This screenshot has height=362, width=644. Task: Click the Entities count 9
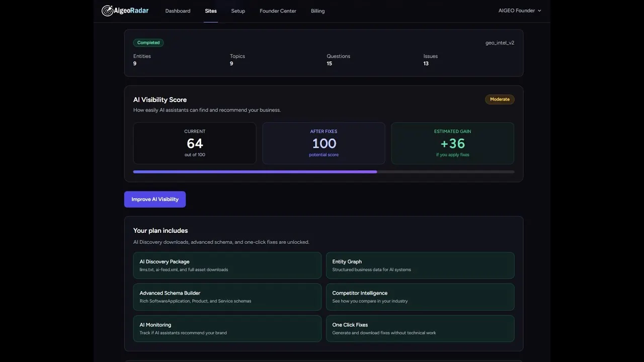(x=135, y=63)
